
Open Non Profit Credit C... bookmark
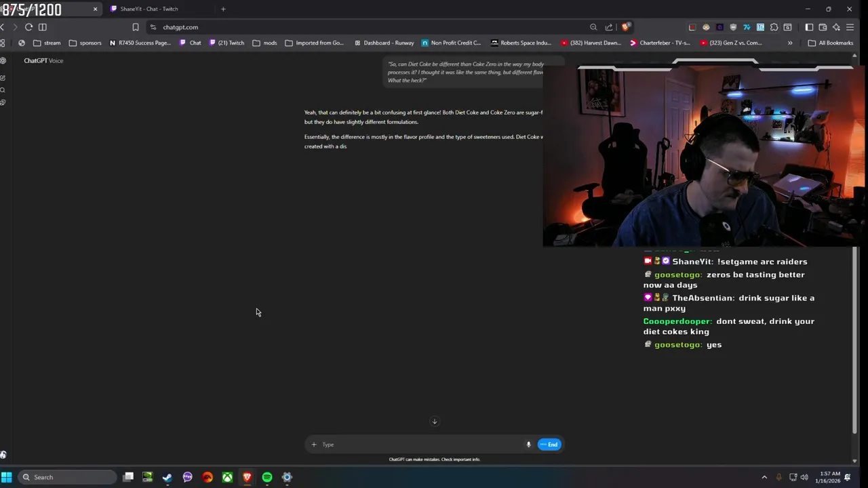[451, 43]
